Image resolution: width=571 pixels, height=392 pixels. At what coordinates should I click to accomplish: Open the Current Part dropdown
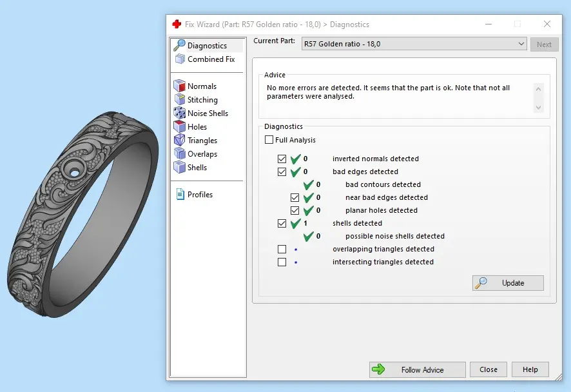point(414,44)
